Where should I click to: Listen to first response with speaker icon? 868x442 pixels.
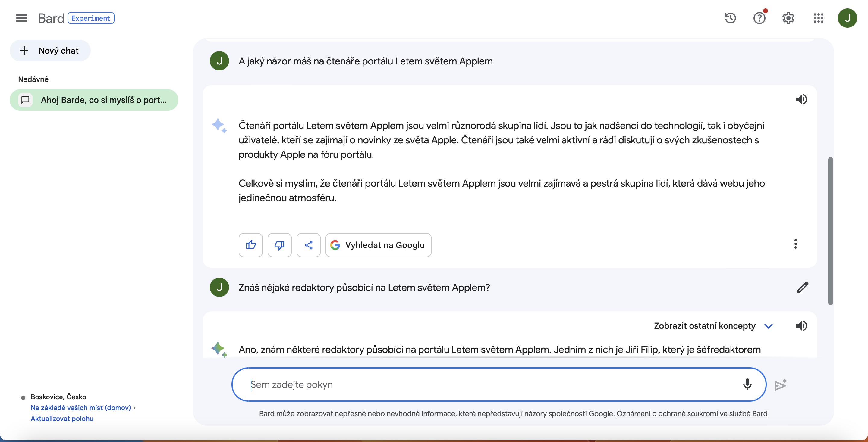pos(801,99)
